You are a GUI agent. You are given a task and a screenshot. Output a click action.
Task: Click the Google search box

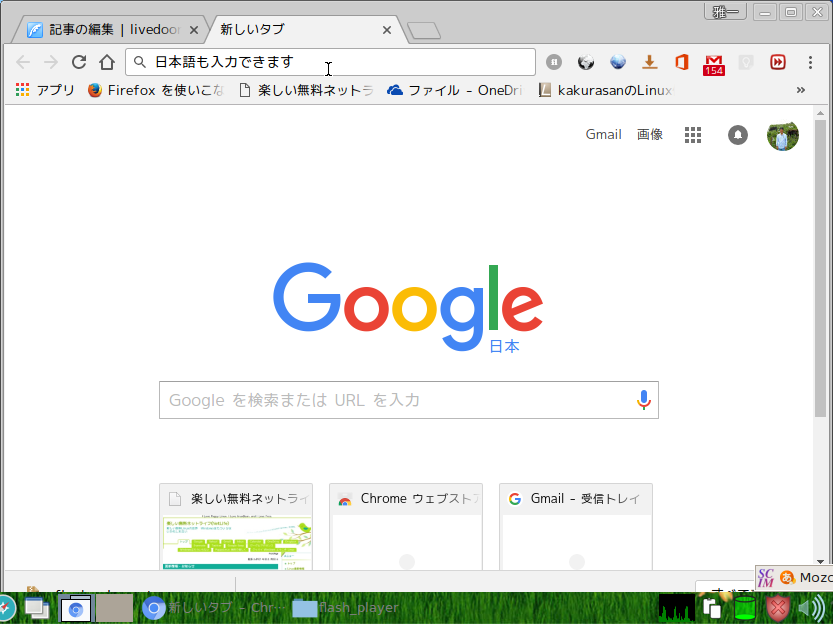pyautogui.click(x=409, y=400)
